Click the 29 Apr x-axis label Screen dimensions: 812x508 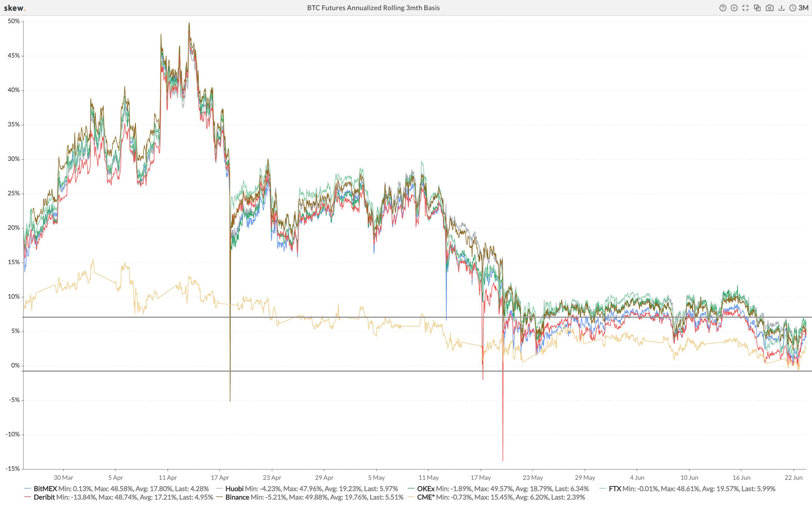click(x=324, y=478)
